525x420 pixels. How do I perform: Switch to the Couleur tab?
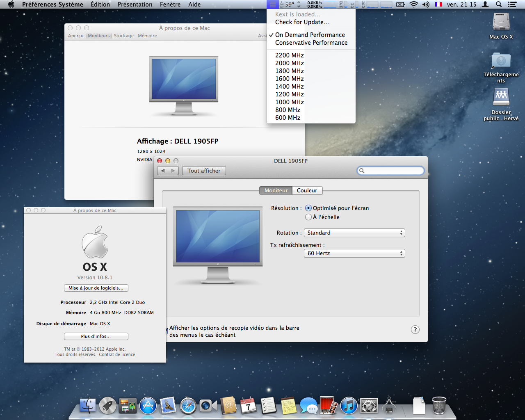[307, 191]
